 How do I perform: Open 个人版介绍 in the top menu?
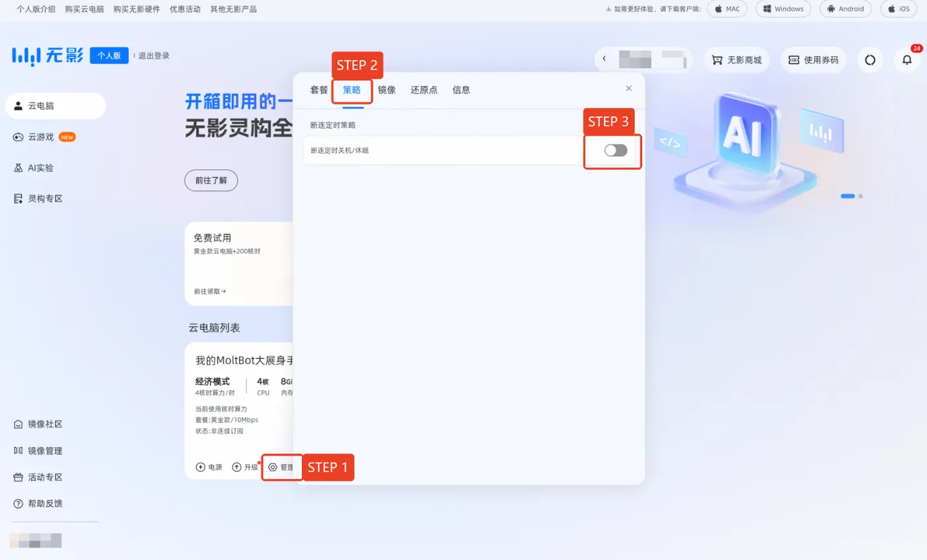point(36,9)
